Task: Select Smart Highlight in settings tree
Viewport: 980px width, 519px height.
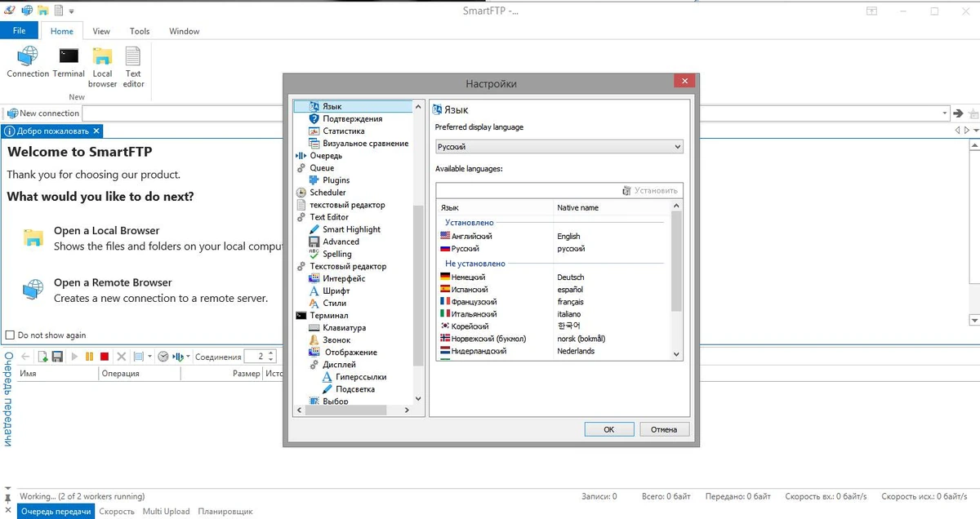Action: click(x=351, y=229)
